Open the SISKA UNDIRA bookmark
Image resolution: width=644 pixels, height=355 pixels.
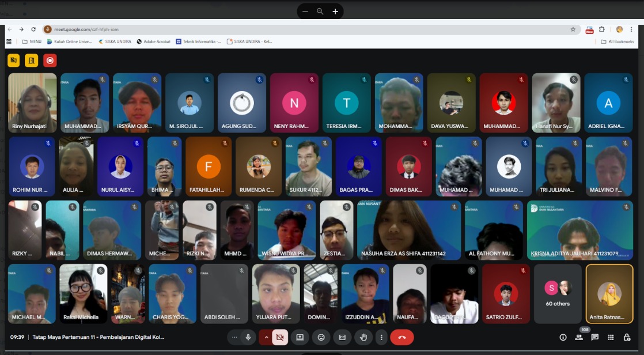coord(115,41)
